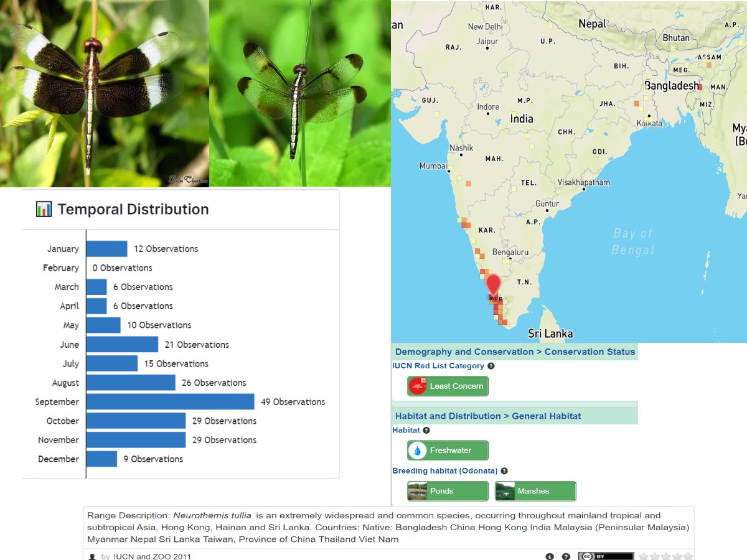Click the August bar in the chart
This screenshot has width=747, height=560.
pos(131,382)
